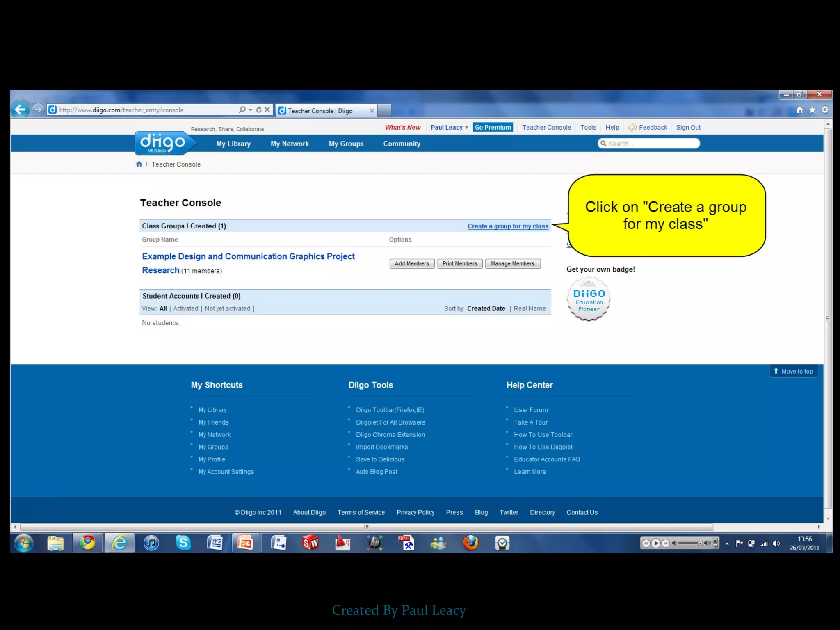The image size is (840, 630).
Task: Click the browser address bar URL
Action: pyautogui.click(x=121, y=110)
